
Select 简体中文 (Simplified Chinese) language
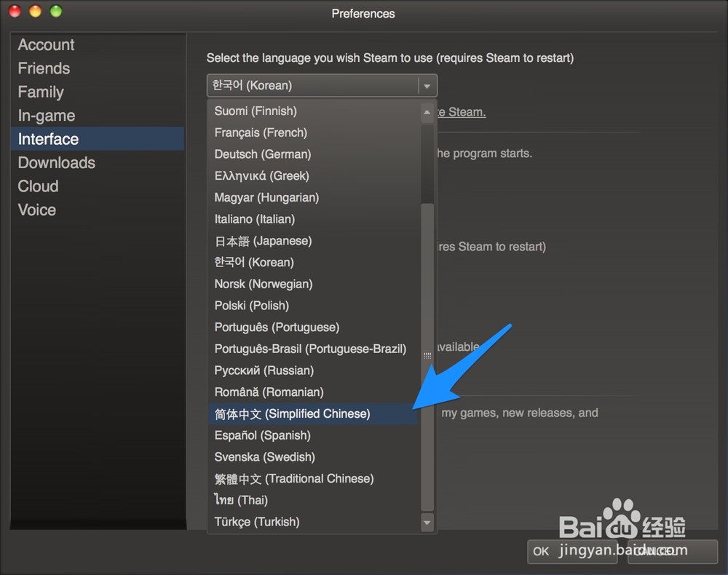tap(314, 413)
